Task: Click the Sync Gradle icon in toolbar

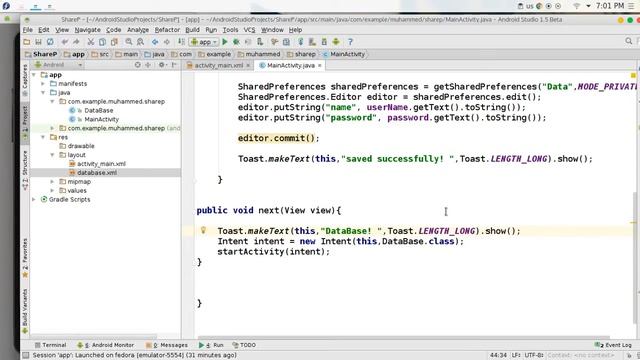Action: 300,42
